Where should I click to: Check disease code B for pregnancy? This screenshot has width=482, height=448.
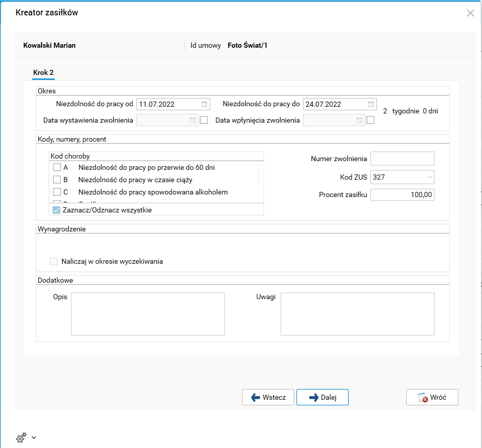[57, 180]
